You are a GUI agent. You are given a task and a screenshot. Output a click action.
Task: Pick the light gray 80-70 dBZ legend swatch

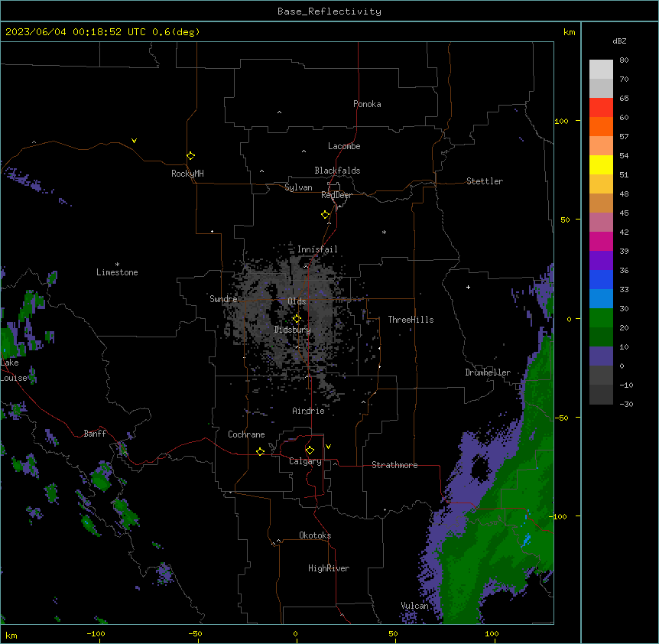point(601,69)
